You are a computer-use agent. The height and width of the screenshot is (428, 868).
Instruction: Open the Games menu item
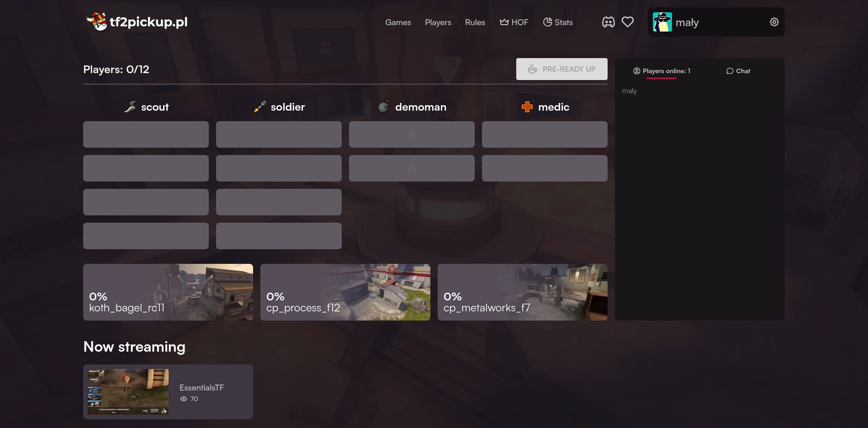(x=398, y=22)
